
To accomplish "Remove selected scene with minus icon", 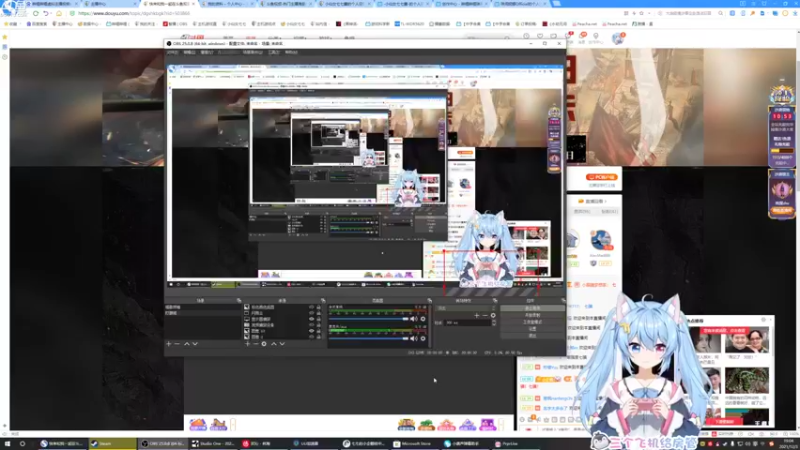I will [x=177, y=344].
